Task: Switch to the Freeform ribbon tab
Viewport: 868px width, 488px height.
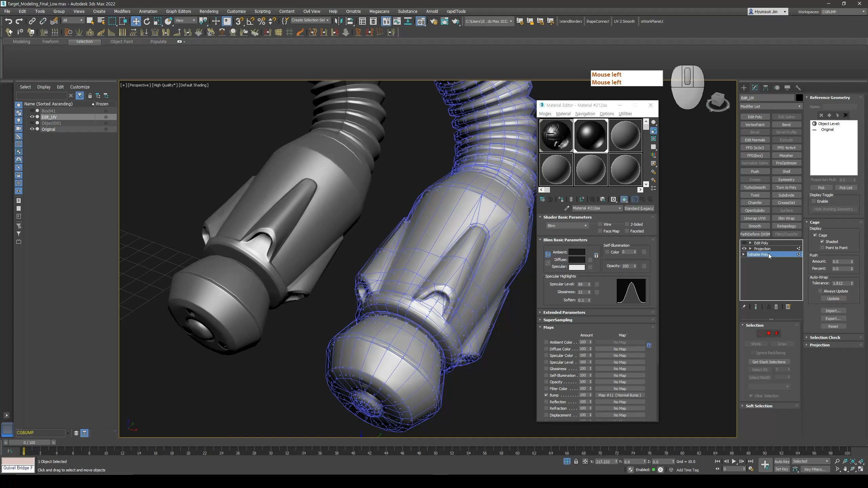Action: [50, 42]
